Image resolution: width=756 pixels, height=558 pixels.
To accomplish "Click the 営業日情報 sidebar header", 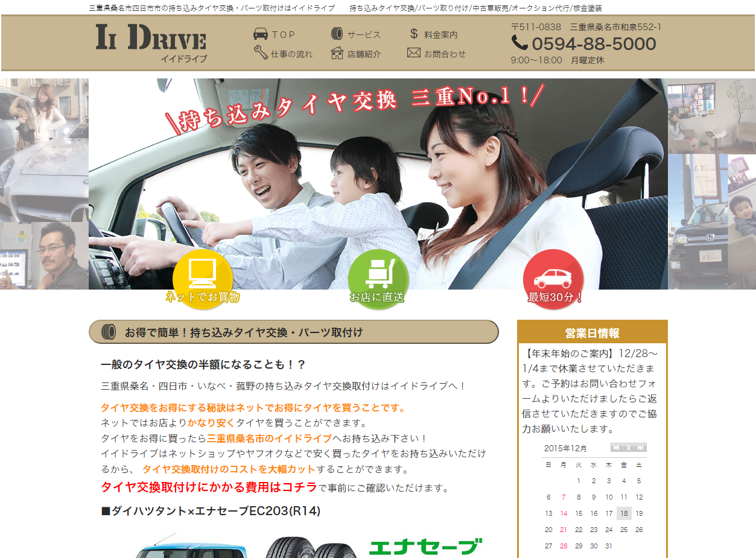I will tap(592, 333).
